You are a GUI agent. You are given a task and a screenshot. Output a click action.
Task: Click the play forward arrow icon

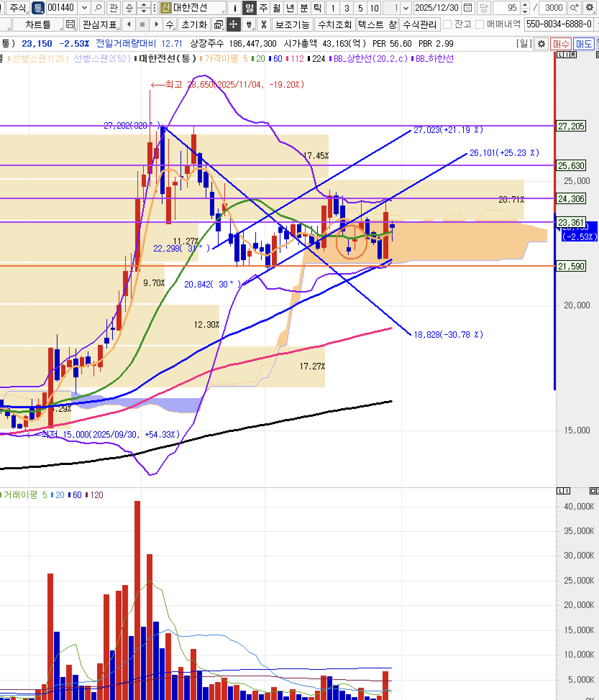(156, 24)
